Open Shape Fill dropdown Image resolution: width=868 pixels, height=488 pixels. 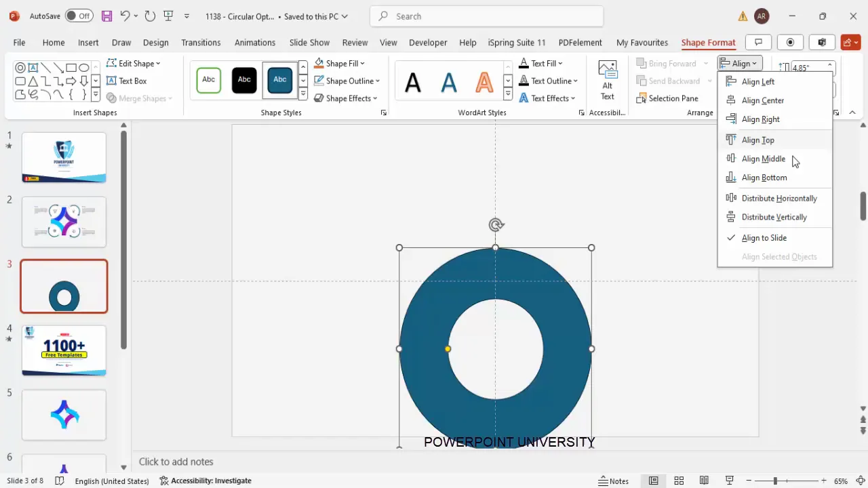point(339,63)
